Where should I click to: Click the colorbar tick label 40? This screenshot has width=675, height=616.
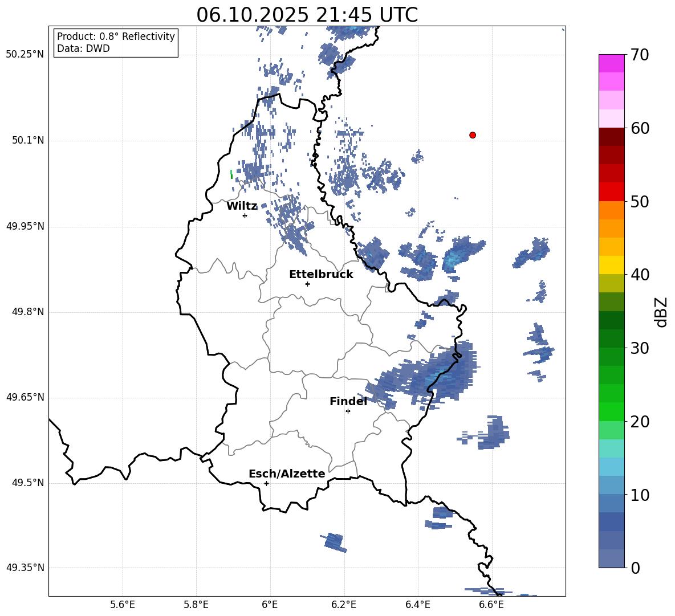pos(640,275)
